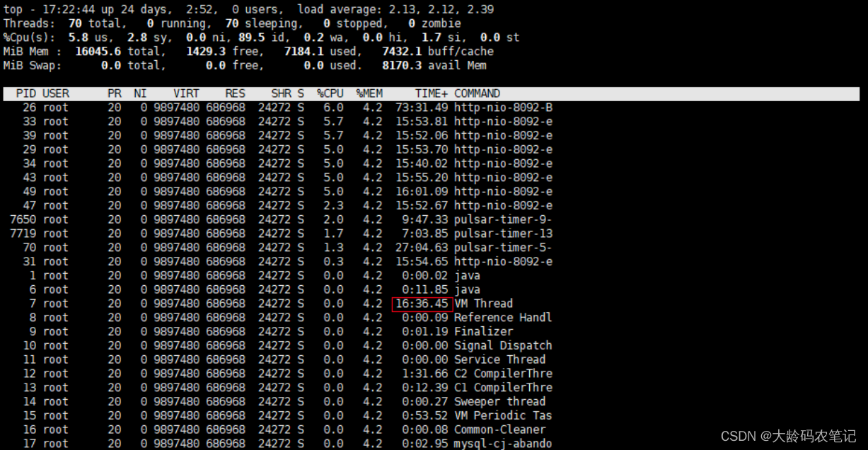This screenshot has height=450, width=868.
Task: Click PID 47 in the process list
Action: tap(30, 206)
